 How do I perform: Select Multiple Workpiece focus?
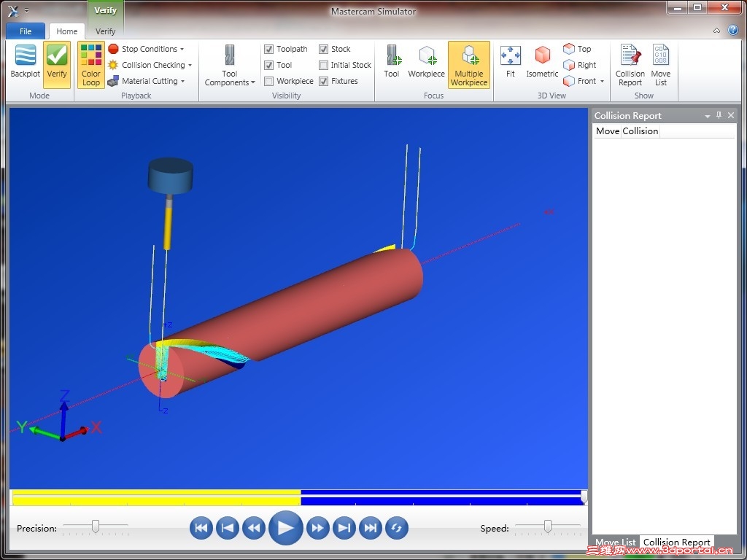(469, 65)
